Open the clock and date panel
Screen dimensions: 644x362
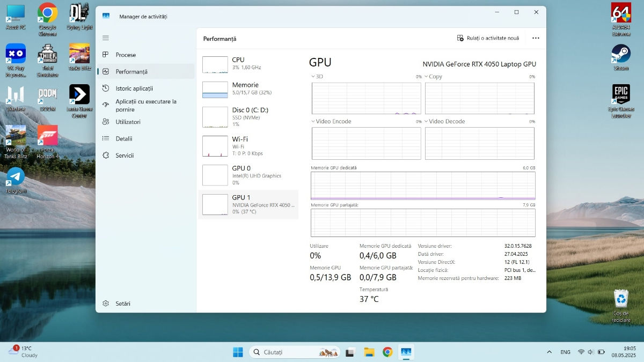click(625, 352)
